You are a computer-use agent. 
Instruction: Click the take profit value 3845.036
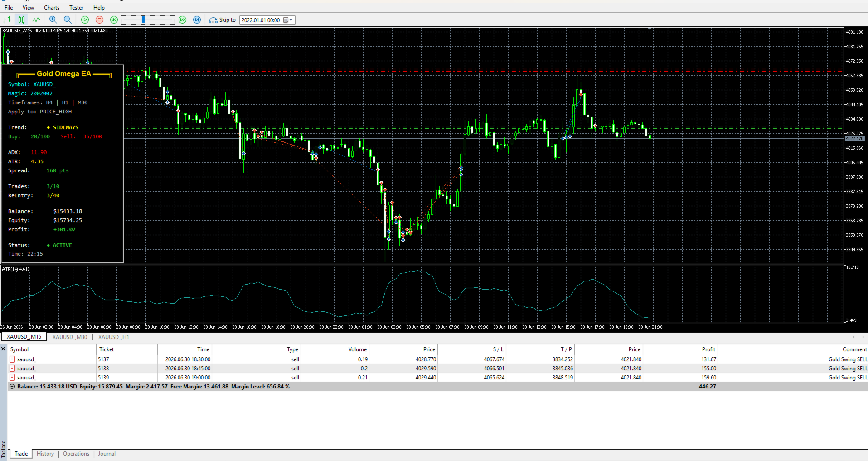563,369
